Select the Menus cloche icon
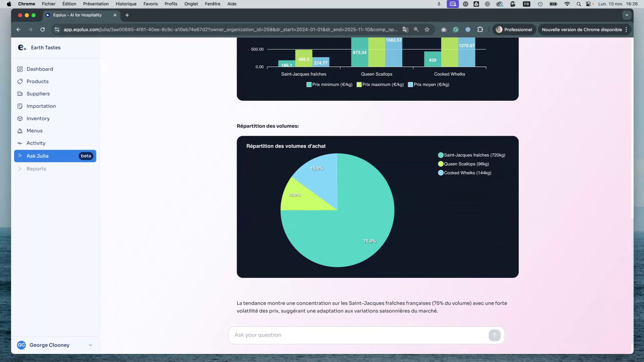The height and width of the screenshot is (362, 644). (x=20, y=131)
